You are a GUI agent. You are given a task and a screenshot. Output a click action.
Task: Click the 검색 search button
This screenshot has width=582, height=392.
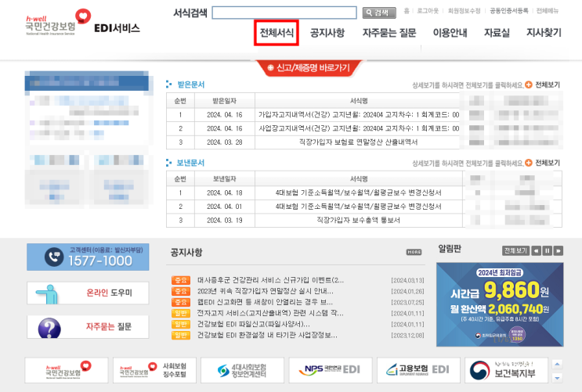click(379, 13)
